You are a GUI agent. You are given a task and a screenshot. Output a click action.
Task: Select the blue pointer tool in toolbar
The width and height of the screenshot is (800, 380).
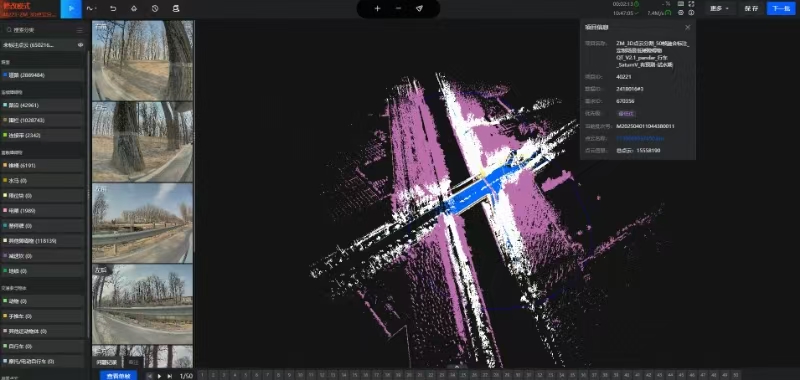pos(71,9)
